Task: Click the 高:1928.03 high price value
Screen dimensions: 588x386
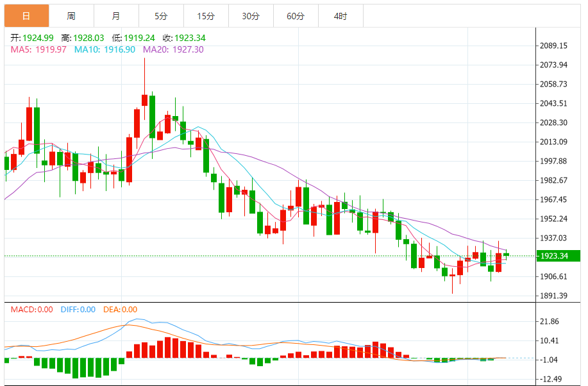Action: tap(83, 38)
